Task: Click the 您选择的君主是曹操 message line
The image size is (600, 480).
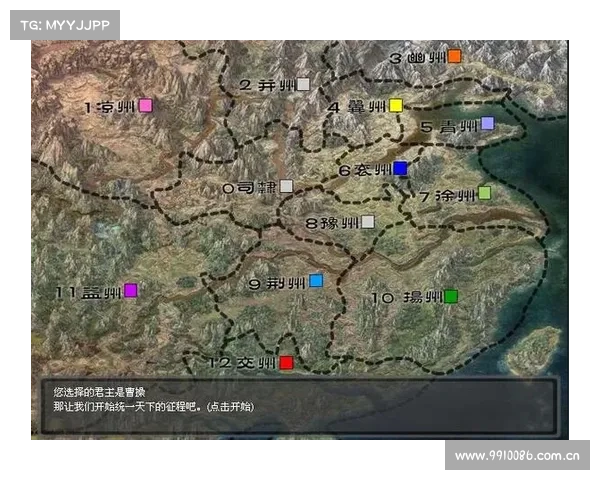Action: [99, 392]
